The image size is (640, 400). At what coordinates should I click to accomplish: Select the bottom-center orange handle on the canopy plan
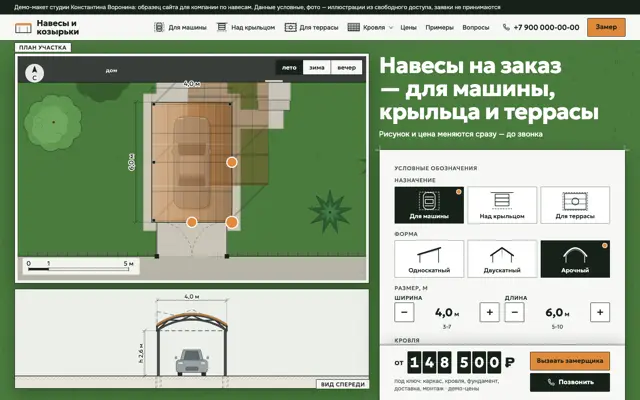pos(192,222)
